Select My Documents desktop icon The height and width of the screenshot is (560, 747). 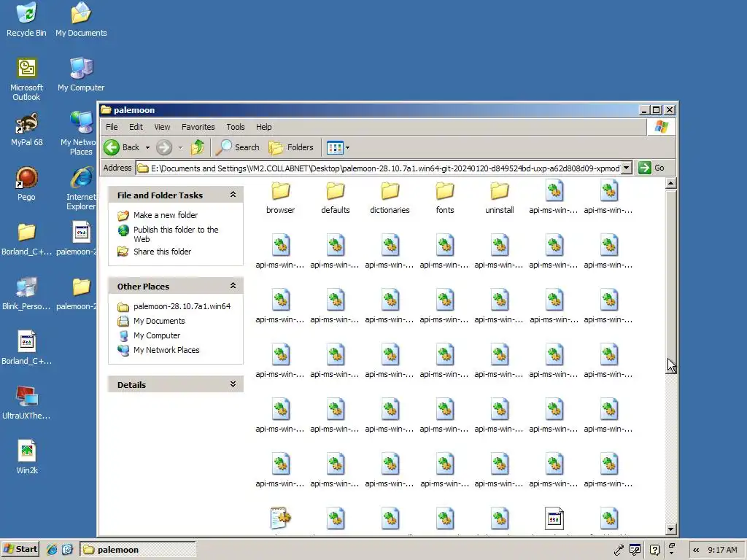pos(81,19)
